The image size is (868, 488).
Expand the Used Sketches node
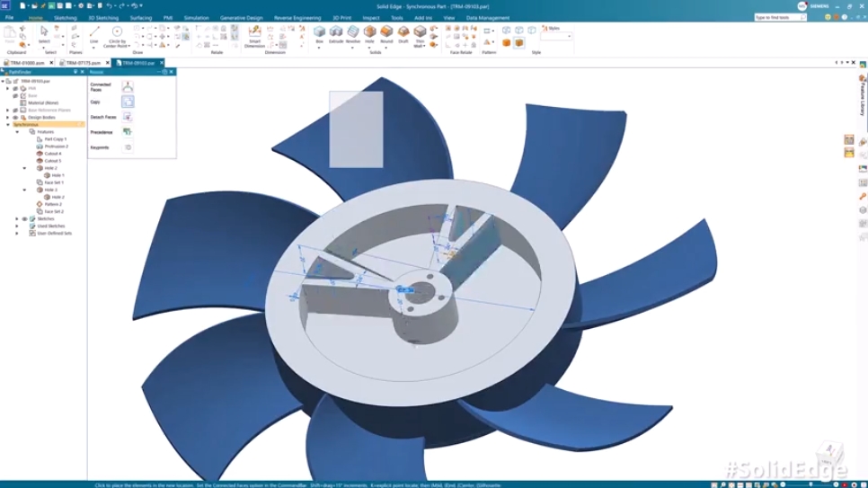[x=16, y=226]
